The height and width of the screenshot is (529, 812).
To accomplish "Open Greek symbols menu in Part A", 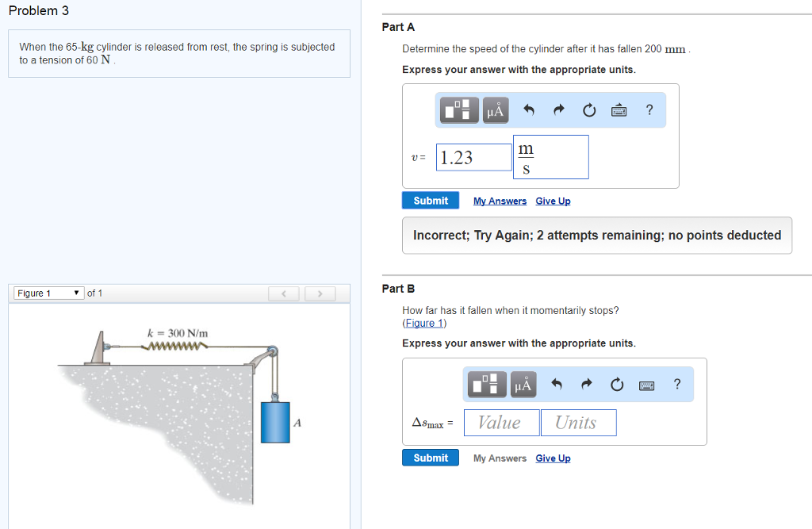I will point(495,110).
